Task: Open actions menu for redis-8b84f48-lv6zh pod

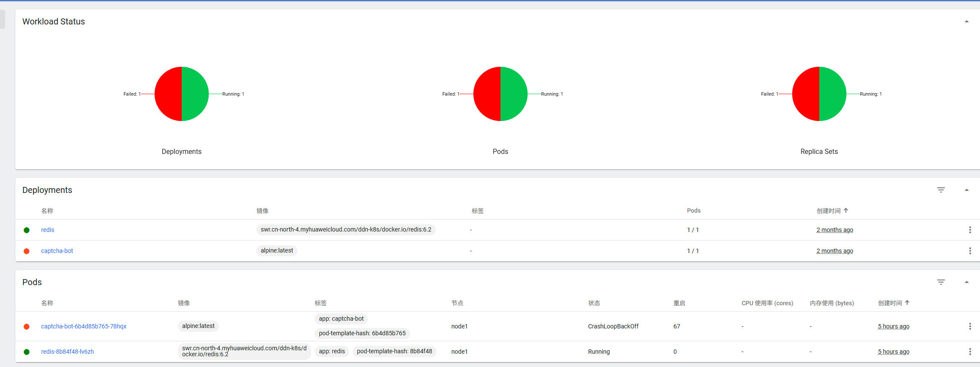Action: coord(970,352)
